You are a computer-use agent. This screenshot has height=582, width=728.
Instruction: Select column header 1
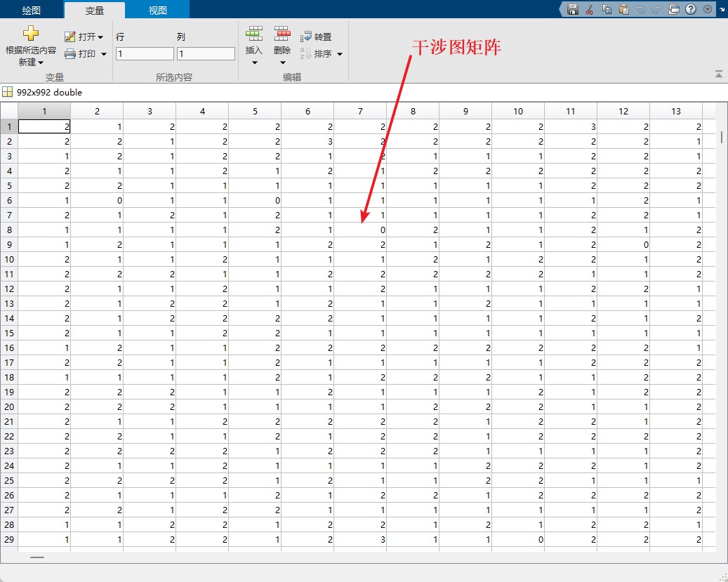pyautogui.click(x=44, y=112)
